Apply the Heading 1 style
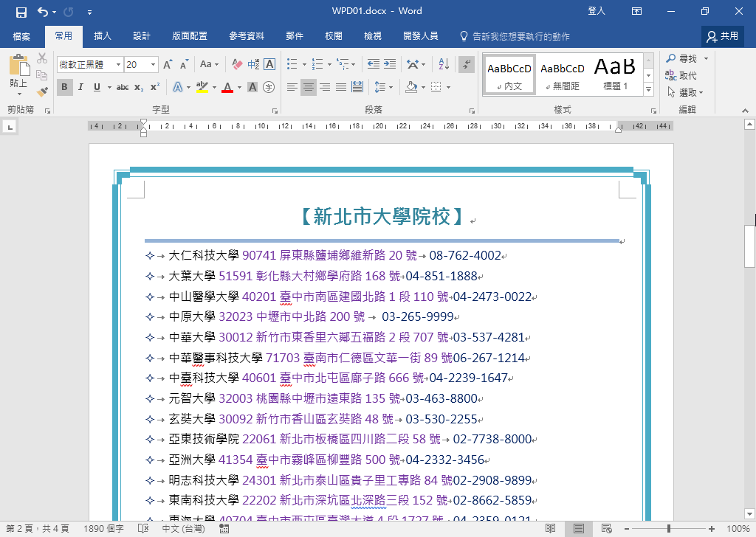This screenshot has height=537, width=756. (615, 75)
